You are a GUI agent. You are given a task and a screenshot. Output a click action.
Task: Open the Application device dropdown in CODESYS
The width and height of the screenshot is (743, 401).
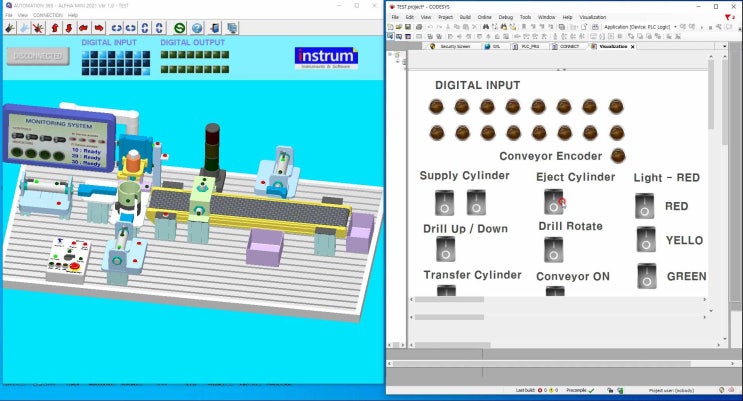point(676,27)
